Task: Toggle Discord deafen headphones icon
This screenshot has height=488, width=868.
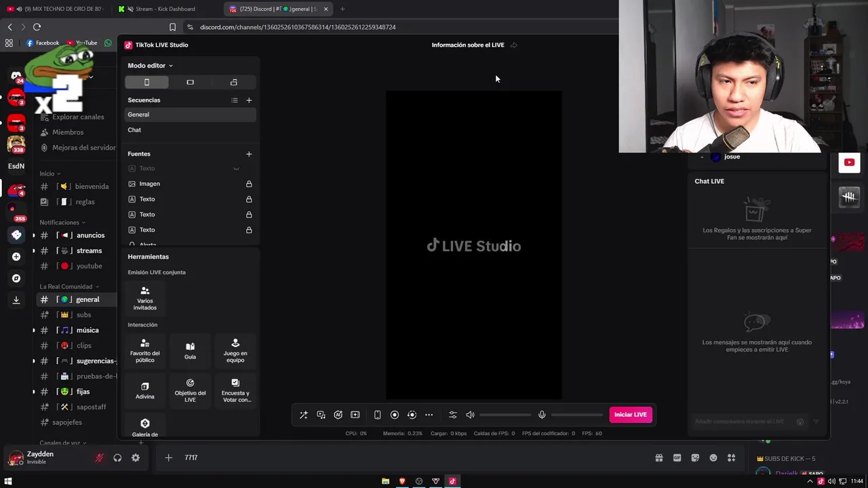Action: [x=117, y=457]
